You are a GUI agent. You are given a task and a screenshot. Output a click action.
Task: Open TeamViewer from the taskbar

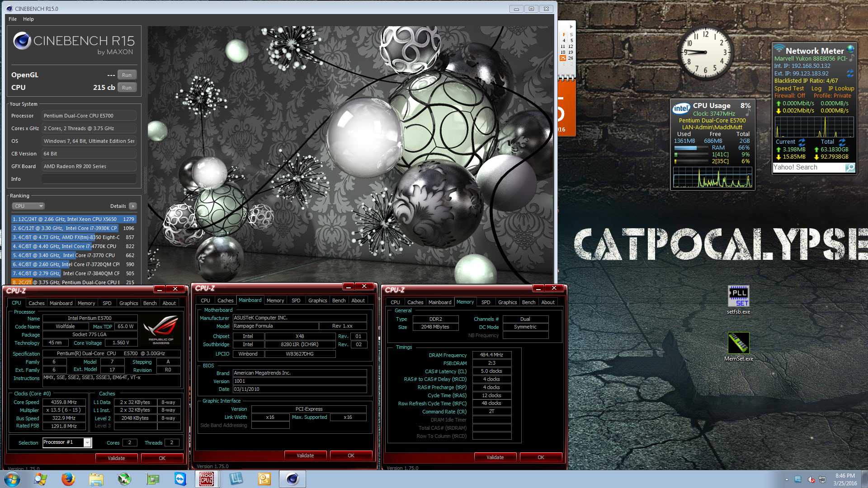pyautogui.click(x=180, y=479)
